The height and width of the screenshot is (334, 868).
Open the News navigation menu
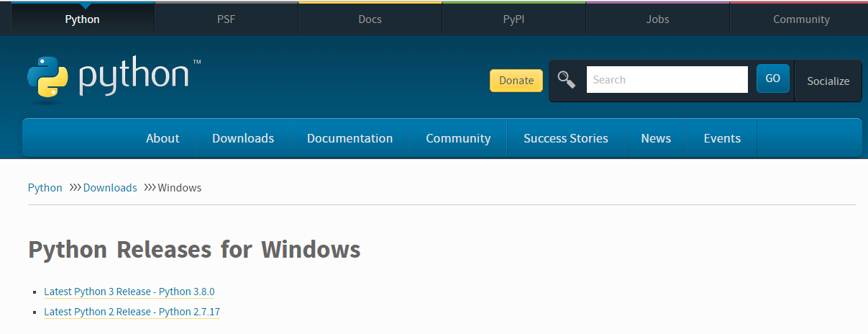click(656, 138)
